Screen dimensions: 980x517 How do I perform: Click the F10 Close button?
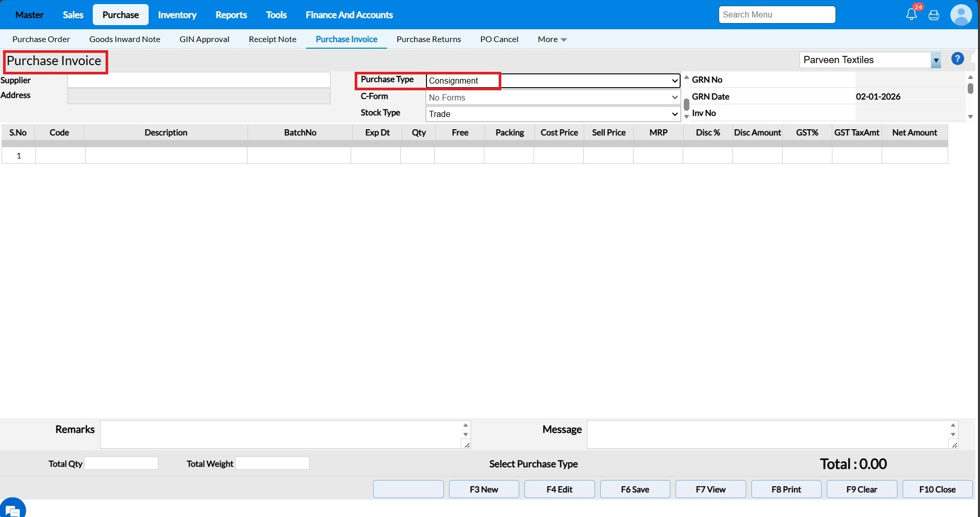click(937, 489)
